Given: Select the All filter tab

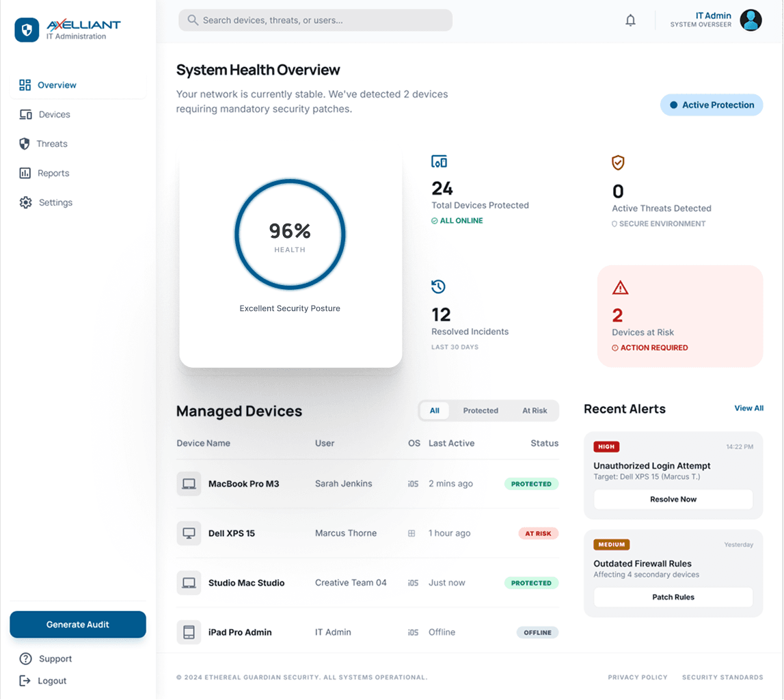Looking at the screenshot, I should click(435, 411).
